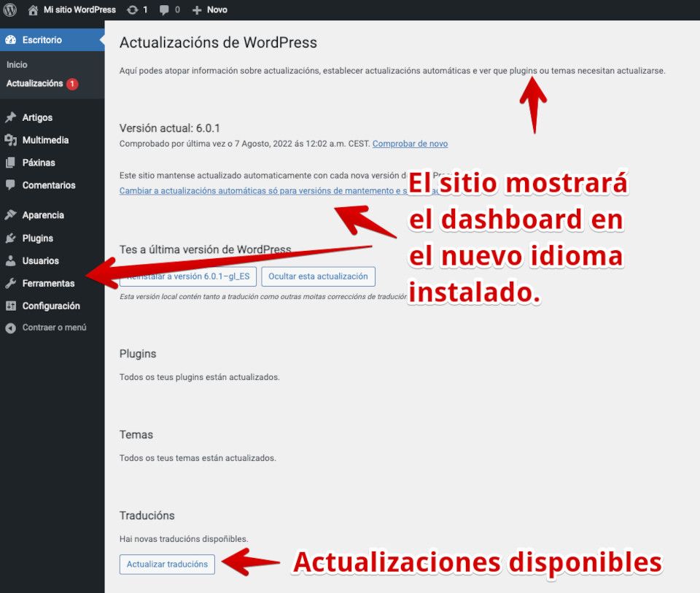
Task: Click the WordPress logo in admin bar
Action: coord(9,9)
